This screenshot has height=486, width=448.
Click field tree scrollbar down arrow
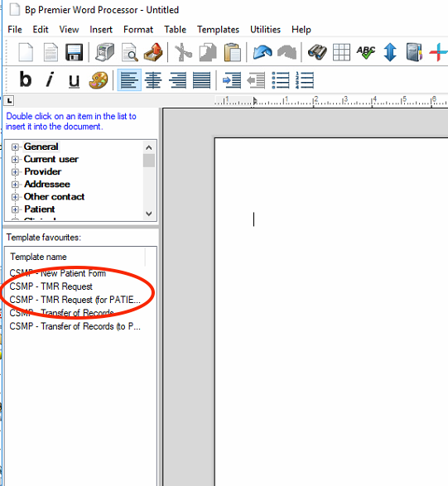point(149,214)
